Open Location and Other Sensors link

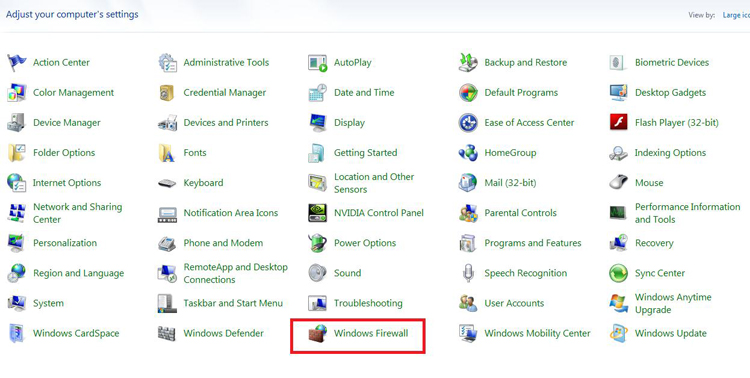tap(374, 183)
